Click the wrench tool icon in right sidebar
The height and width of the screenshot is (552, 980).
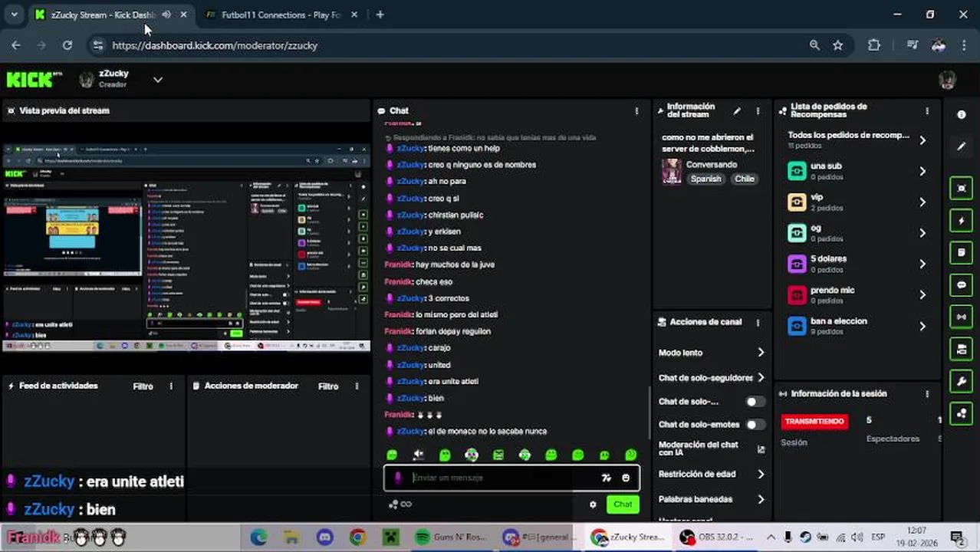point(962,381)
